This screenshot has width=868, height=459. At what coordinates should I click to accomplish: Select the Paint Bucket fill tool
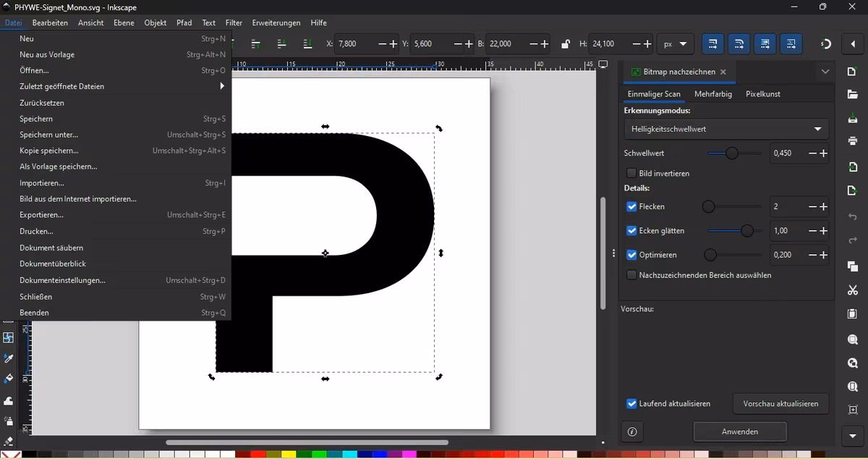point(9,379)
